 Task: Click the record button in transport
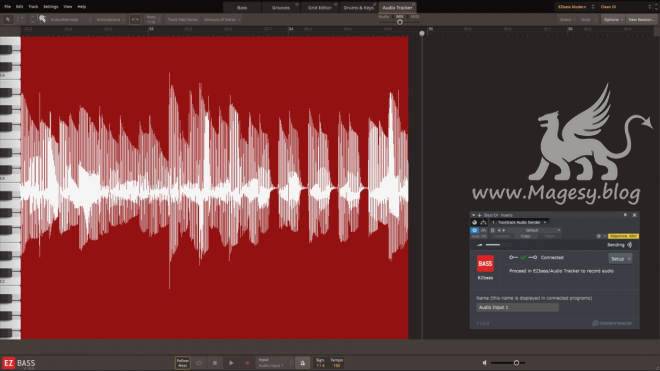pos(248,363)
